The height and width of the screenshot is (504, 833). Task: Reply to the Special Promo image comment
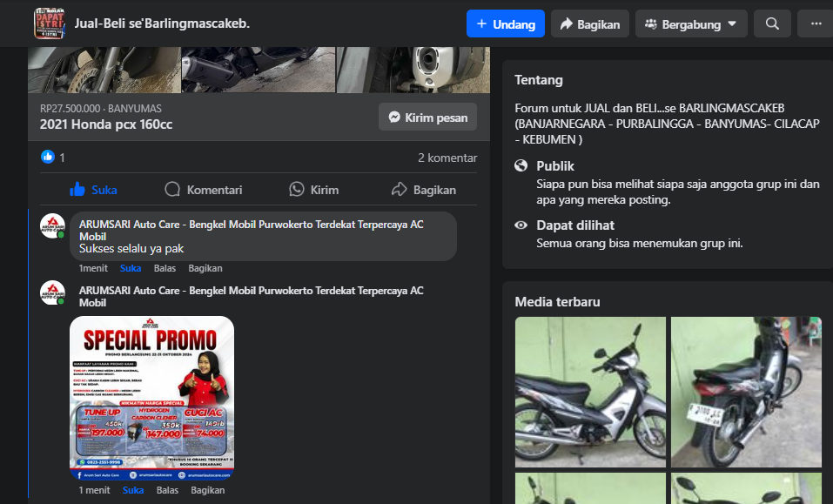point(167,490)
